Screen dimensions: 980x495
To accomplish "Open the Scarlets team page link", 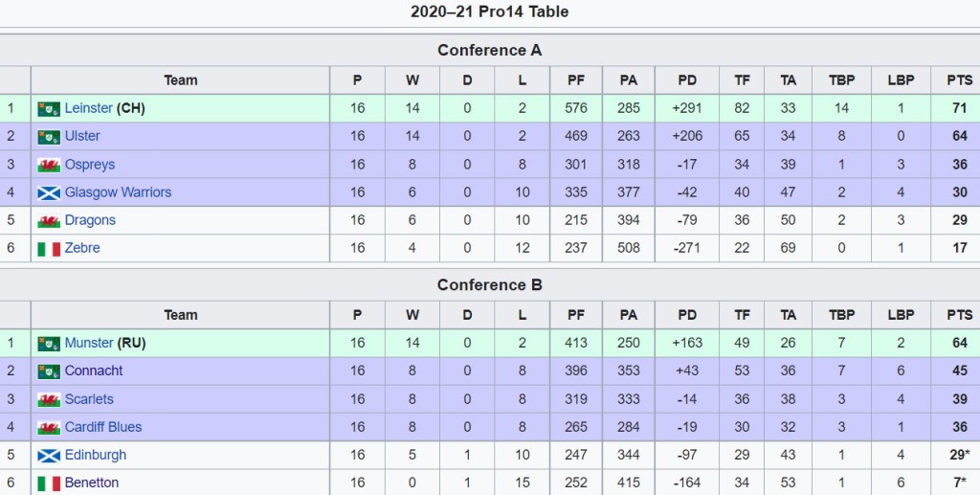I will pyautogui.click(x=89, y=399).
